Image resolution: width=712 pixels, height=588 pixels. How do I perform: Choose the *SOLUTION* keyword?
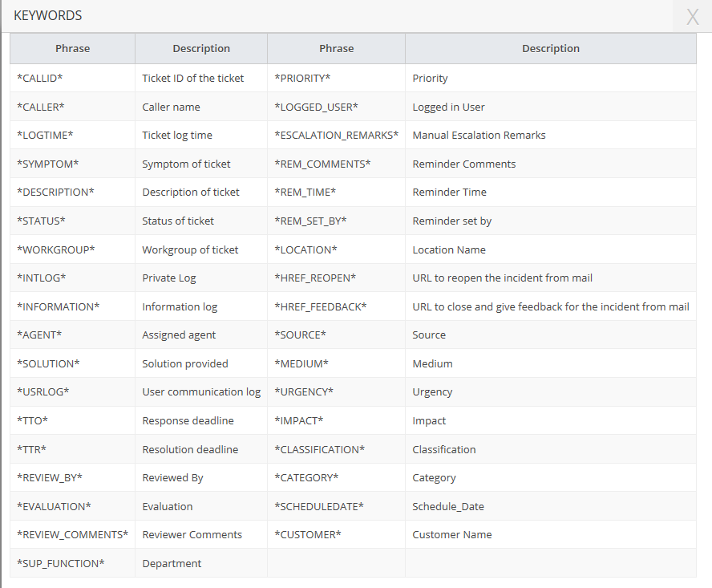point(48,363)
